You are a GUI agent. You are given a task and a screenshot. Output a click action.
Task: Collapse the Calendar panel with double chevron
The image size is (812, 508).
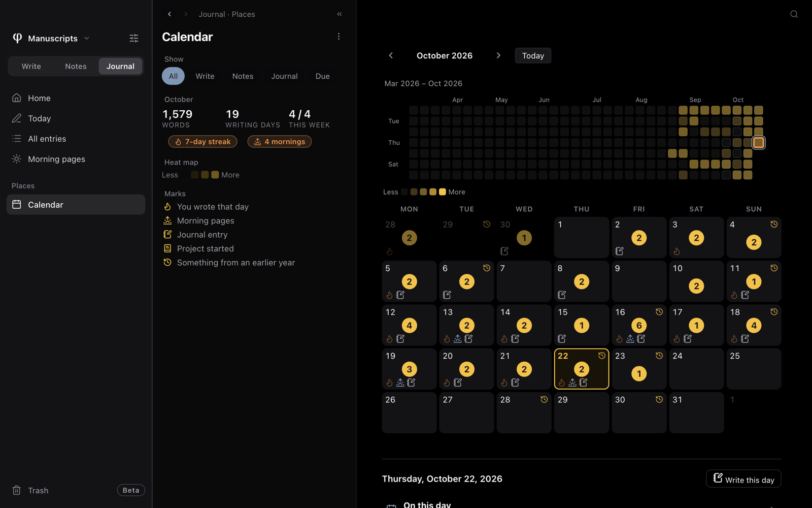click(x=340, y=14)
